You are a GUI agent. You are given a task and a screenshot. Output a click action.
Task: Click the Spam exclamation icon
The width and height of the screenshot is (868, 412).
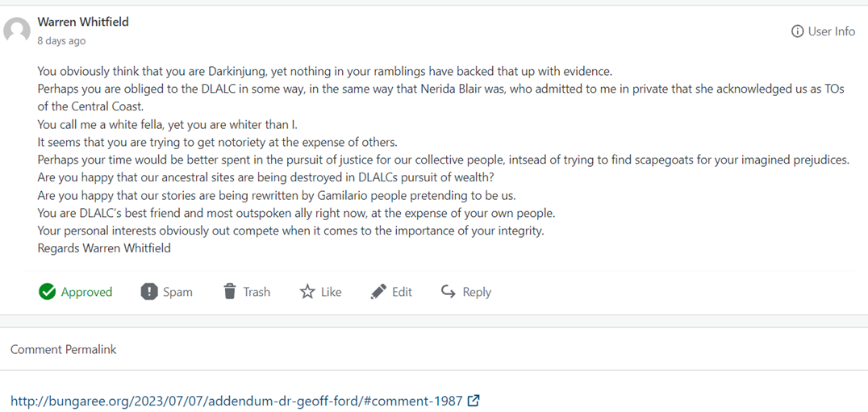pyautogui.click(x=149, y=292)
